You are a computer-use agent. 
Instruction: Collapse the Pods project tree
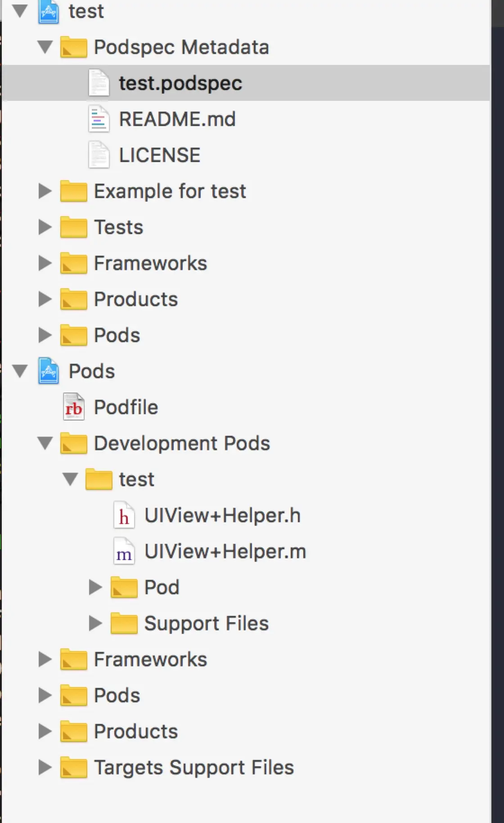coord(20,371)
